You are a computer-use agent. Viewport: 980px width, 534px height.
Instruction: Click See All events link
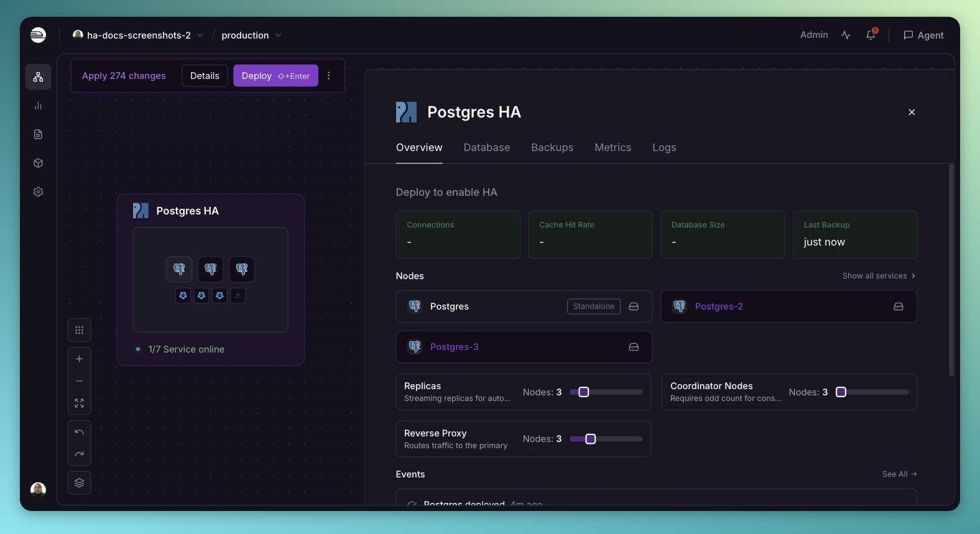coord(899,474)
